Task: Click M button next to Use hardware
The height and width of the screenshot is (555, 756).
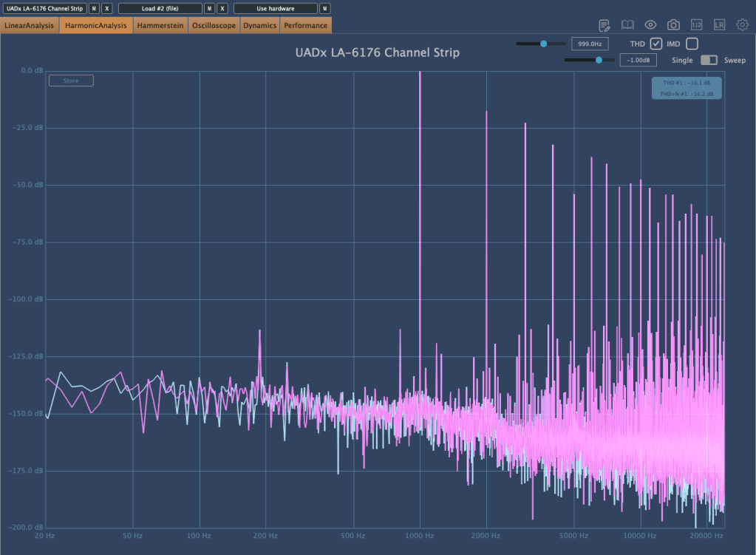Action: [324, 8]
